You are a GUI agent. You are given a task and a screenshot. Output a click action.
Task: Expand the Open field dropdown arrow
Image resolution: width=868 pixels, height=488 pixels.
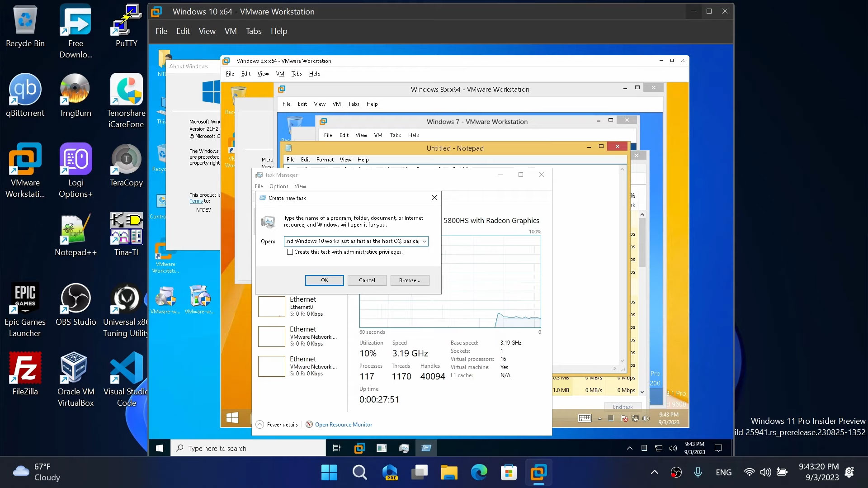[424, 242]
